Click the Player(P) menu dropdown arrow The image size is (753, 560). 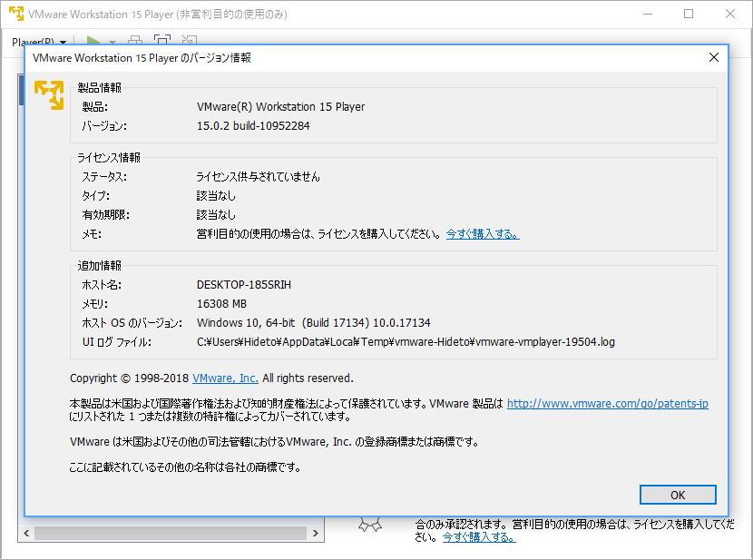click(64, 42)
